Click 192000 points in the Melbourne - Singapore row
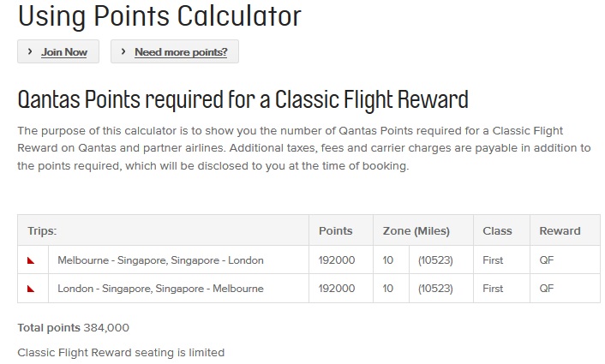Viewport: 605px width, 364px height. [336, 260]
